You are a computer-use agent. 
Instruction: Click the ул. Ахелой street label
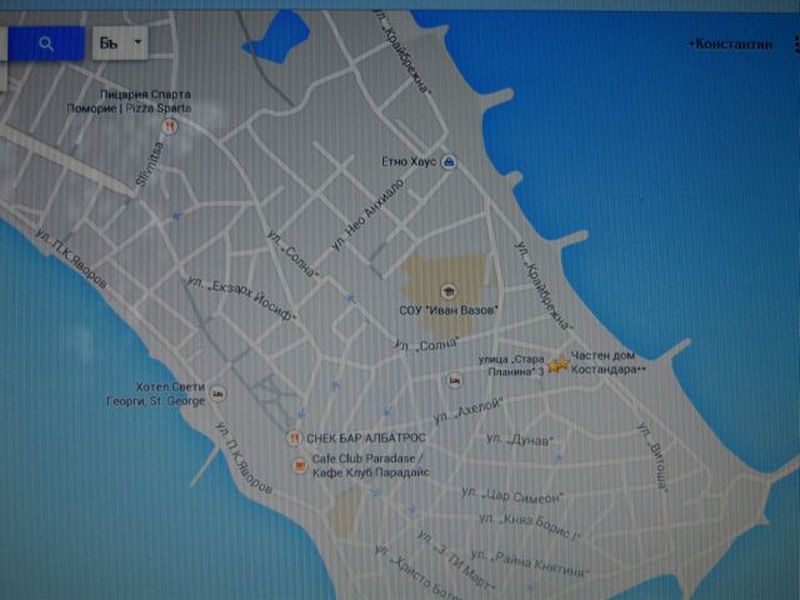coord(468,411)
